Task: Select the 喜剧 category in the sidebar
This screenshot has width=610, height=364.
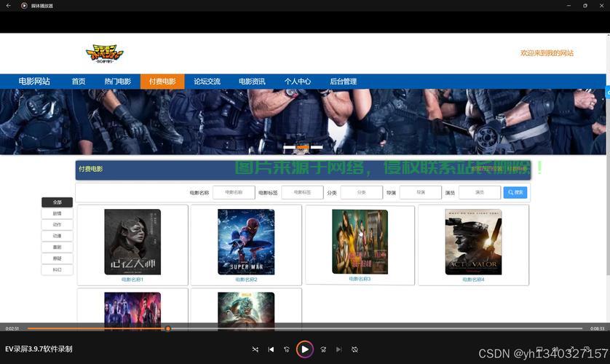Action: (x=58, y=248)
